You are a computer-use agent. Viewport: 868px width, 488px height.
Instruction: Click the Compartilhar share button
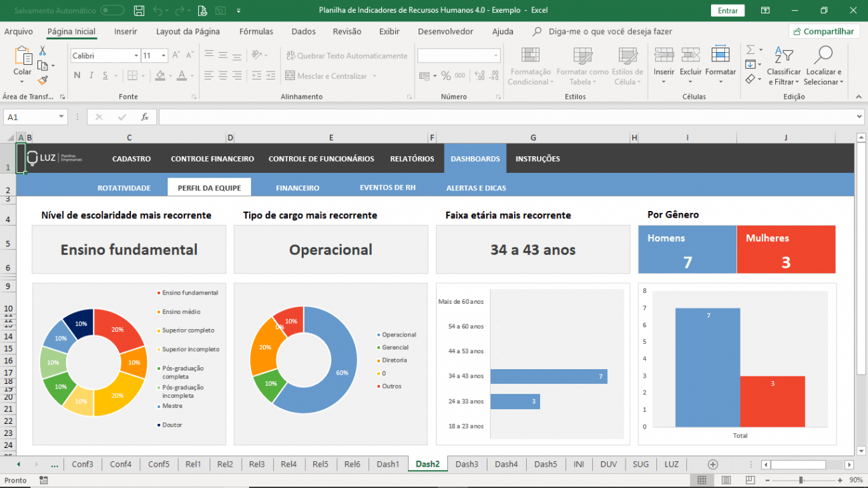click(x=823, y=31)
